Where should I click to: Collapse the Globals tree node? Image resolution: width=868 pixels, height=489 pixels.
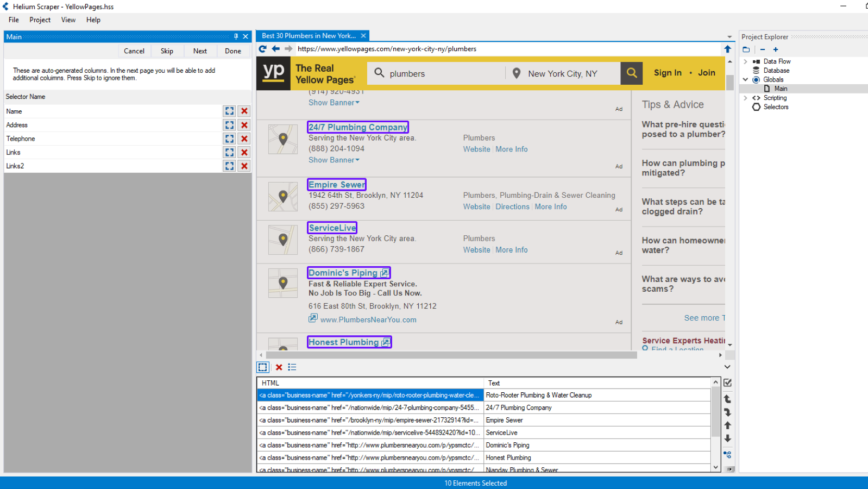point(746,79)
